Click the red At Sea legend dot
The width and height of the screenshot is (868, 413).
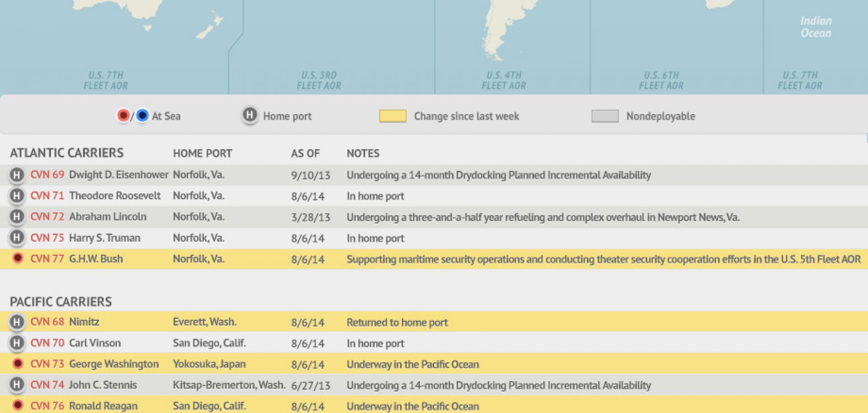coord(123,116)
